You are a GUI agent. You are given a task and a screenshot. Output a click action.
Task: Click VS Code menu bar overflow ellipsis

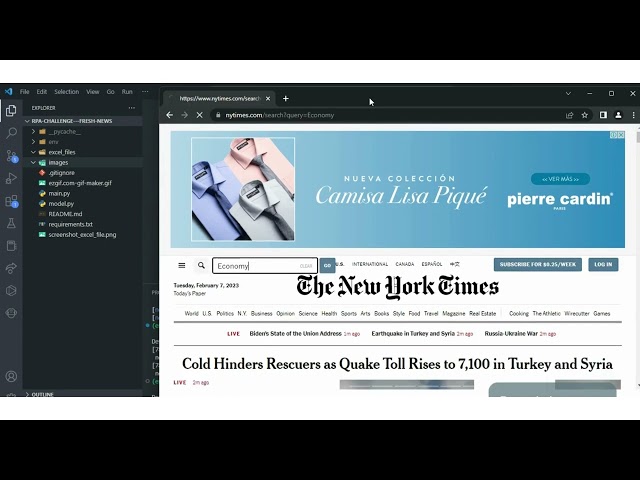(145, 91)
